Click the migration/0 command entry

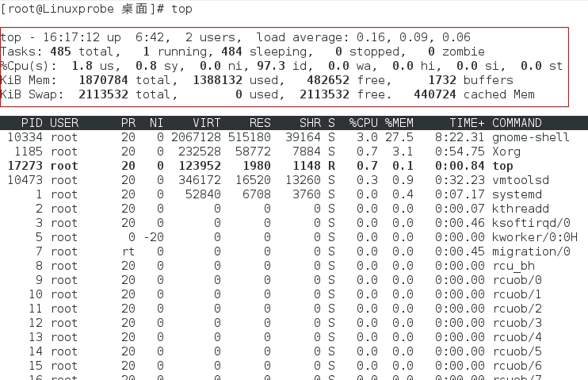pyautogui.click(x=531, y=251)
